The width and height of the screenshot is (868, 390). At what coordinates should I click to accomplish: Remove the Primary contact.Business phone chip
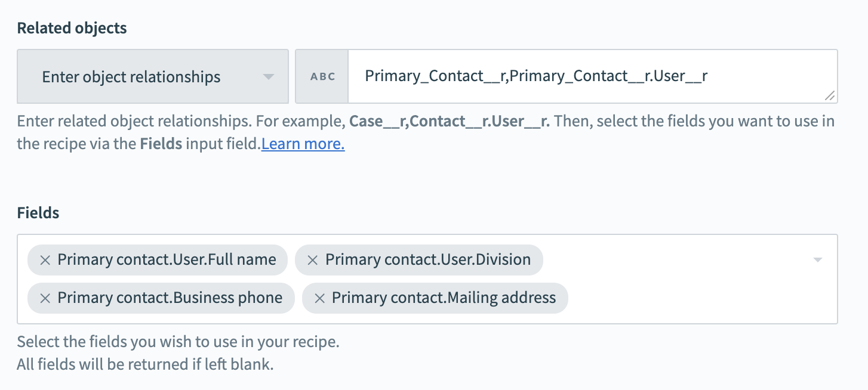tap(45, 298)
